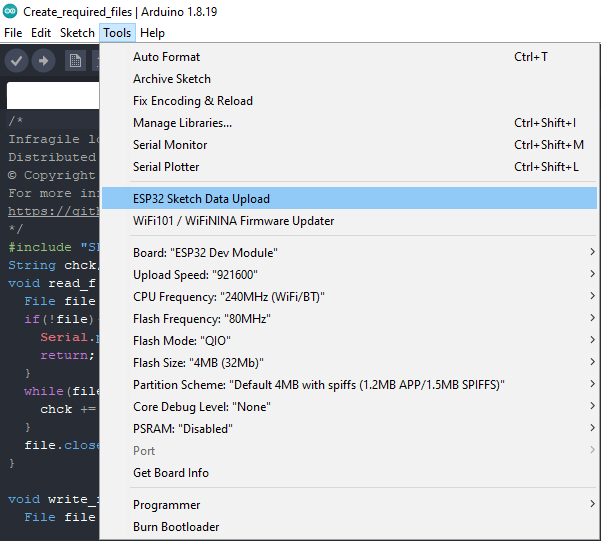Expand Flash Frequency: "80MHz" submenu

click(x=349, y=319)
